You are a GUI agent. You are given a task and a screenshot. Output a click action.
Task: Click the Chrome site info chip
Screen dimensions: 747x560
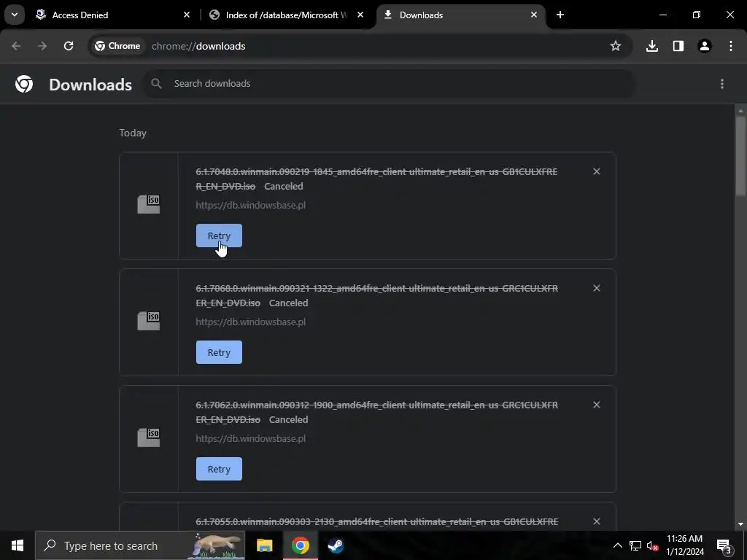pos(117,46)
